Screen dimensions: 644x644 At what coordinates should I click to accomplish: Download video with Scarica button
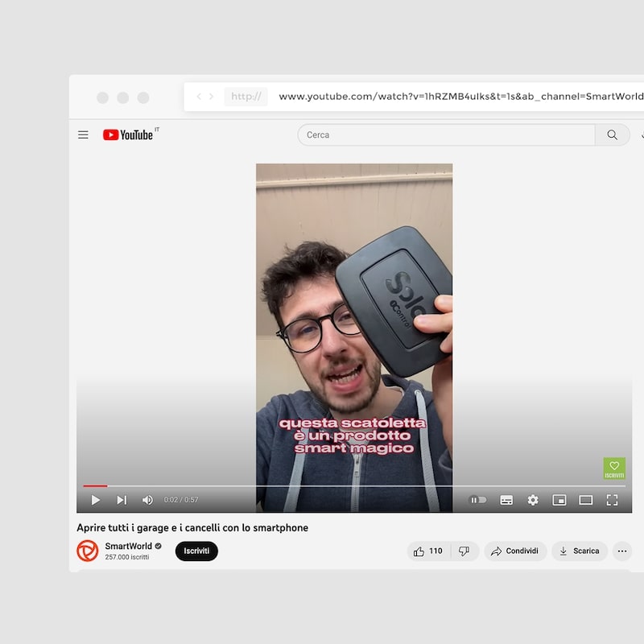579,551
